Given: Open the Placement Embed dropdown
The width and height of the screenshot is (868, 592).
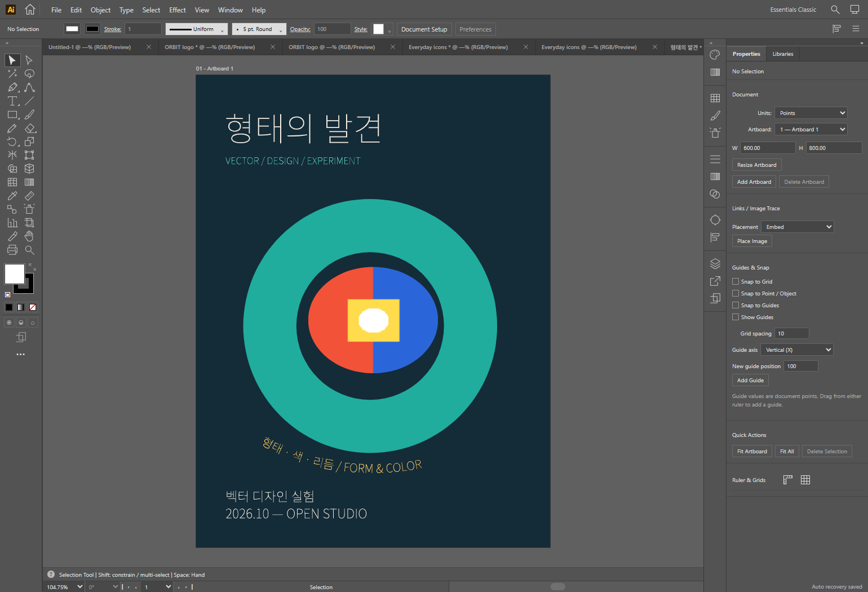Looking at the screenshot, I should 797,227.
